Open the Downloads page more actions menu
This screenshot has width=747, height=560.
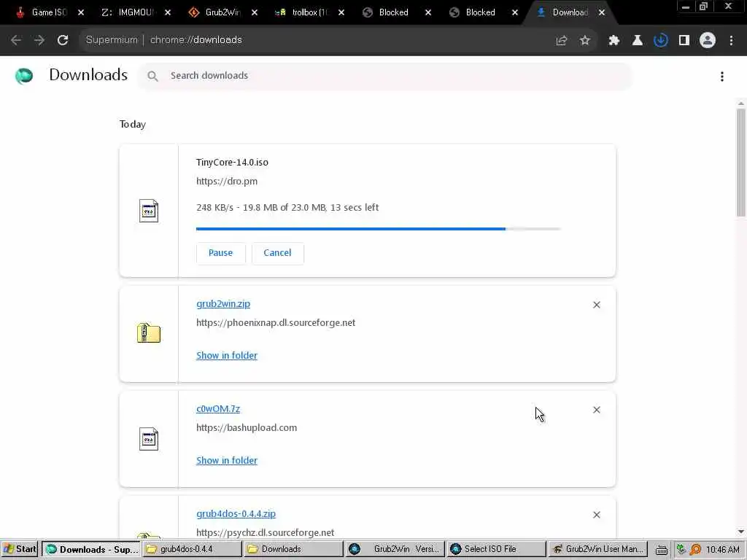point(722,76)
